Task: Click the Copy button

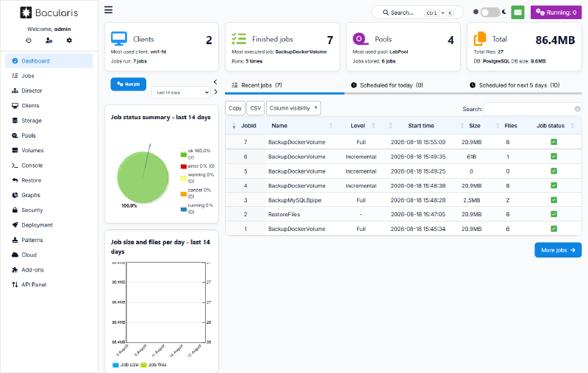Action: point(235,108)
